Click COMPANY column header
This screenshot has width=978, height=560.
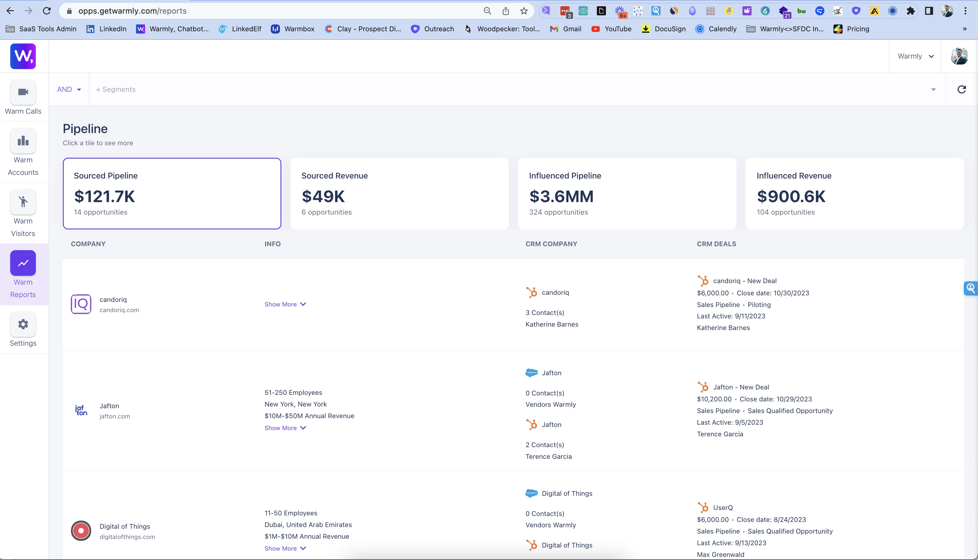coord(88,244)
